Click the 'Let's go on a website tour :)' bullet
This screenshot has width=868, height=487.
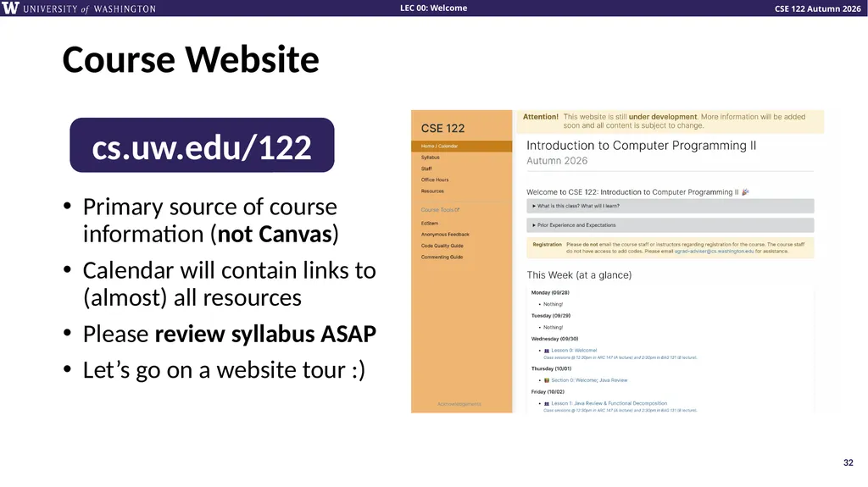(x=224, y=370)
